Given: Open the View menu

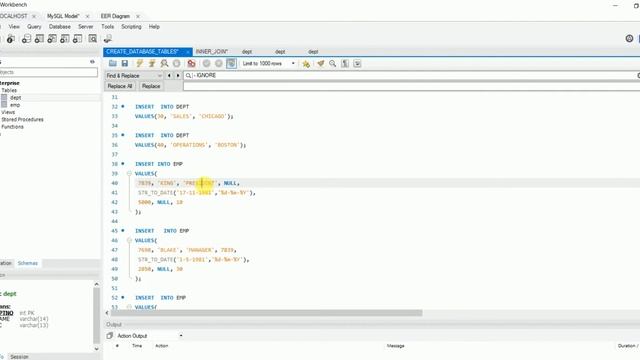Looking at the screenshot, I should (14, 27).
